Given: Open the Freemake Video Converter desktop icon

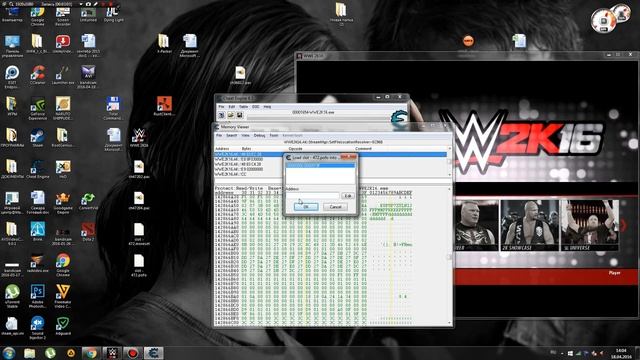Looking at the screenshot, I should pyautogui.click(x=63, y=296).
